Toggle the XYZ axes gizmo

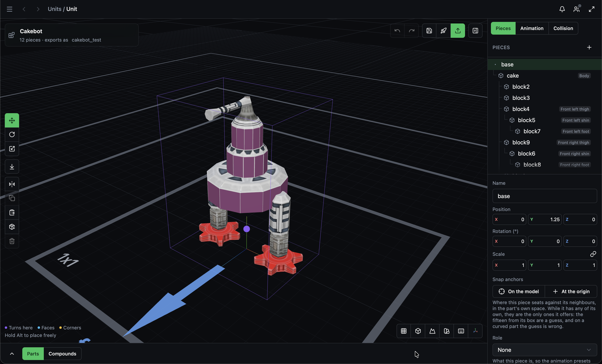click(475, 331)
